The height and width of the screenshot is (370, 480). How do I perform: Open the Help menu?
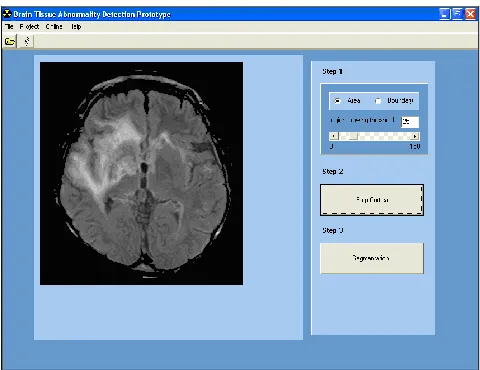(x=76, y=27)
